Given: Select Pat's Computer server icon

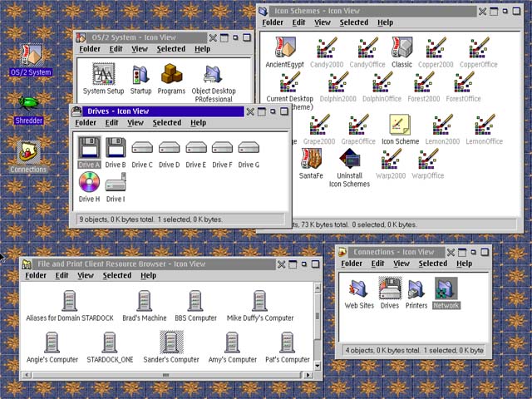Looking at the screenshot, I should (x=287, y=342).
